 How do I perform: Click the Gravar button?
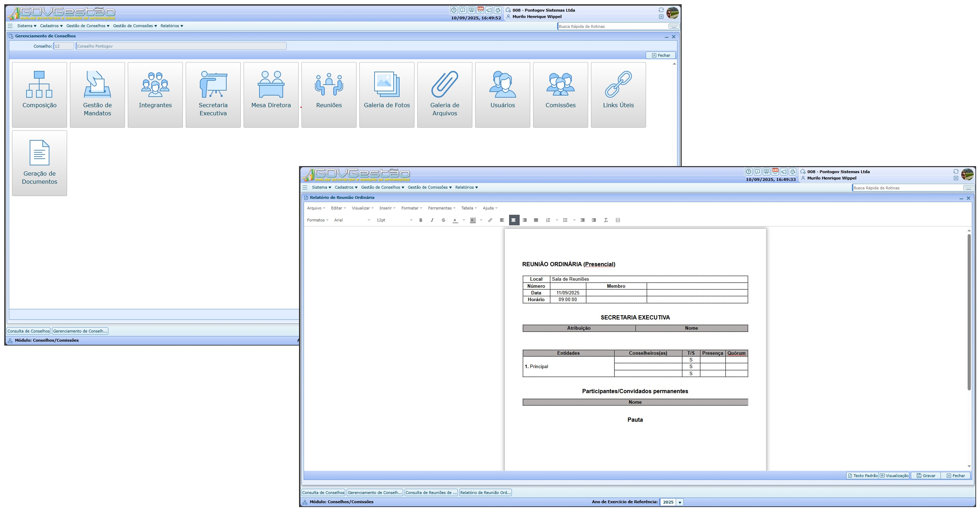click(x=926, y=476)
